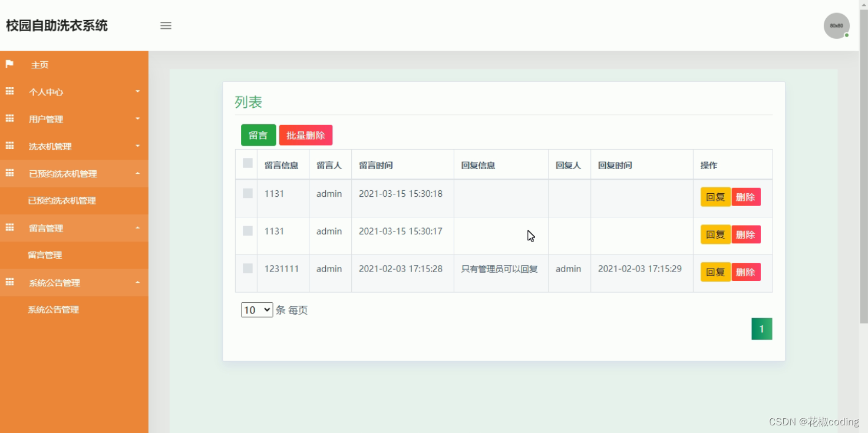
Task: Click the 回复信息 column header
Action: (478, 166)
